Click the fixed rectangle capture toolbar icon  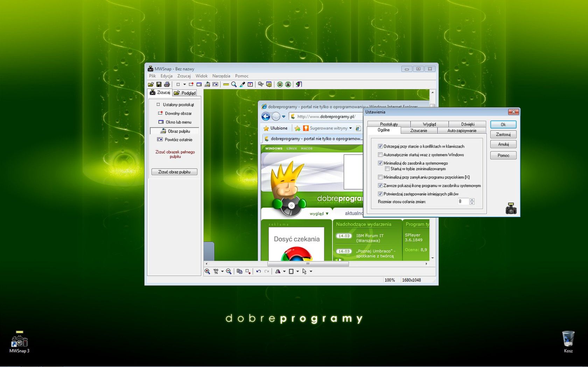pyautogui.click(x=178, y=84)
